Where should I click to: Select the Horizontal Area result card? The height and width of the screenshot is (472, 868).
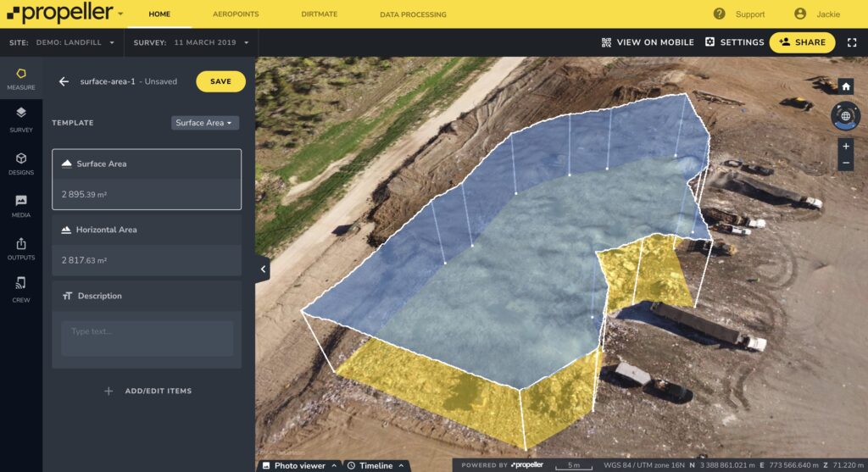coord(147,245)
